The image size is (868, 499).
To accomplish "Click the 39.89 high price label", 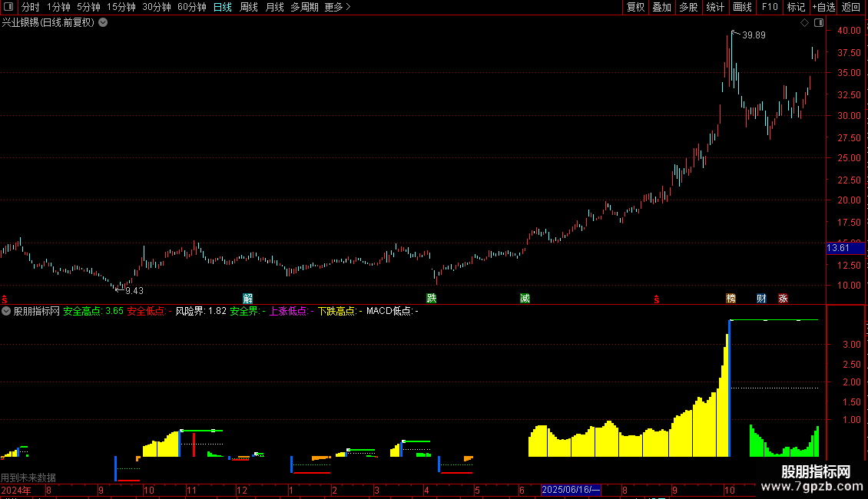I will click(x=754, y=35).
